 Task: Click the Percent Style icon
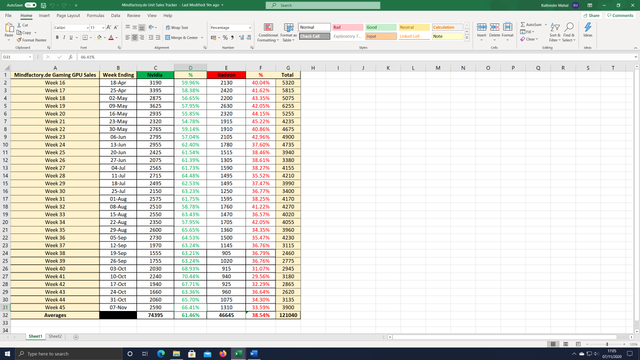point(225,38)
